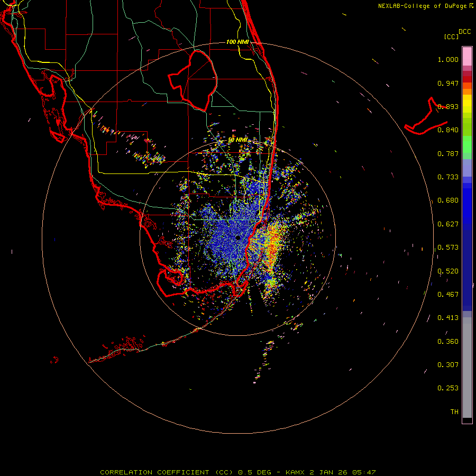The image size is (476, 476).
Task: Select the 0.893 legend value
Action: (448, 106)
